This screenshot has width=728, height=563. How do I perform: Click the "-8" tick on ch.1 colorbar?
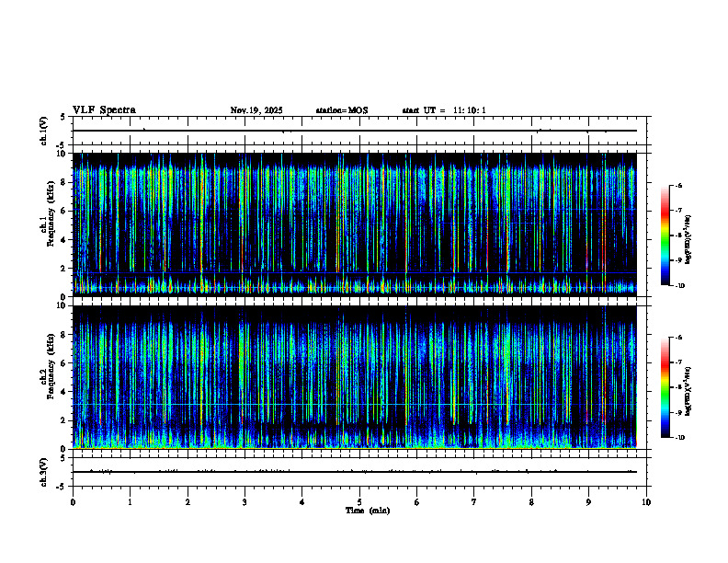[x=678, y=236]
